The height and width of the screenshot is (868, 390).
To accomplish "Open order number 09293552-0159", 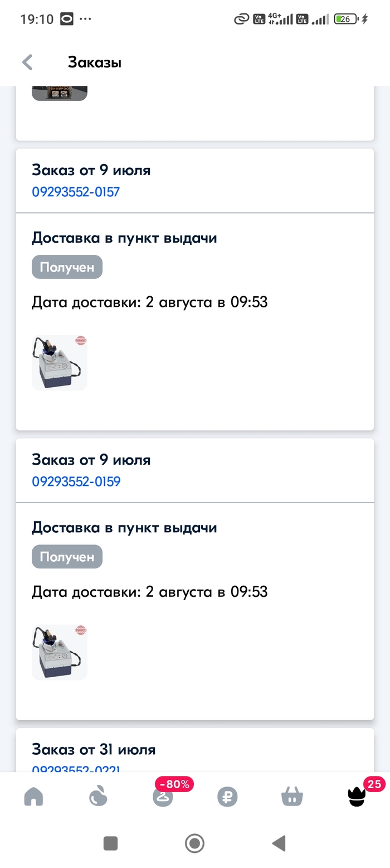I will pos(76,481).
